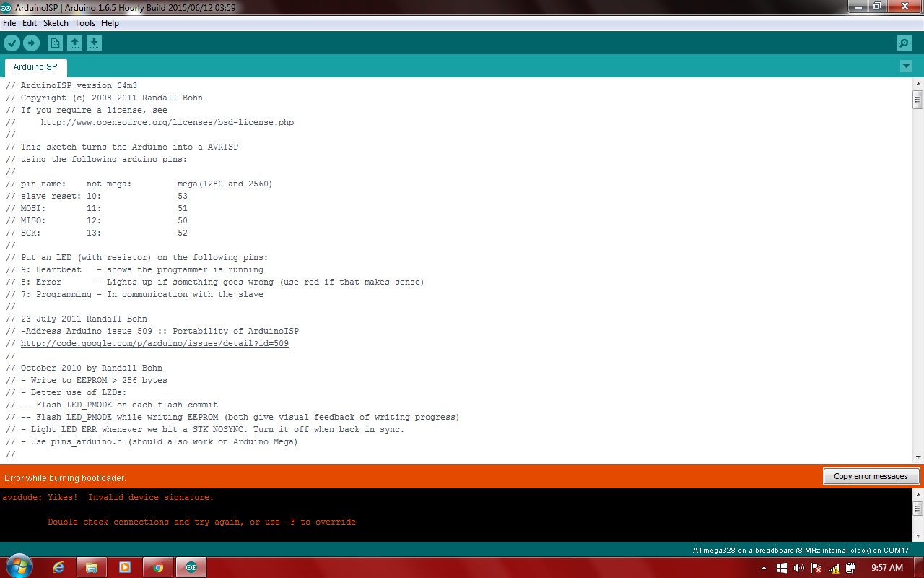Click 'October 2010 by Randall Bohn' line

point(84,368)
